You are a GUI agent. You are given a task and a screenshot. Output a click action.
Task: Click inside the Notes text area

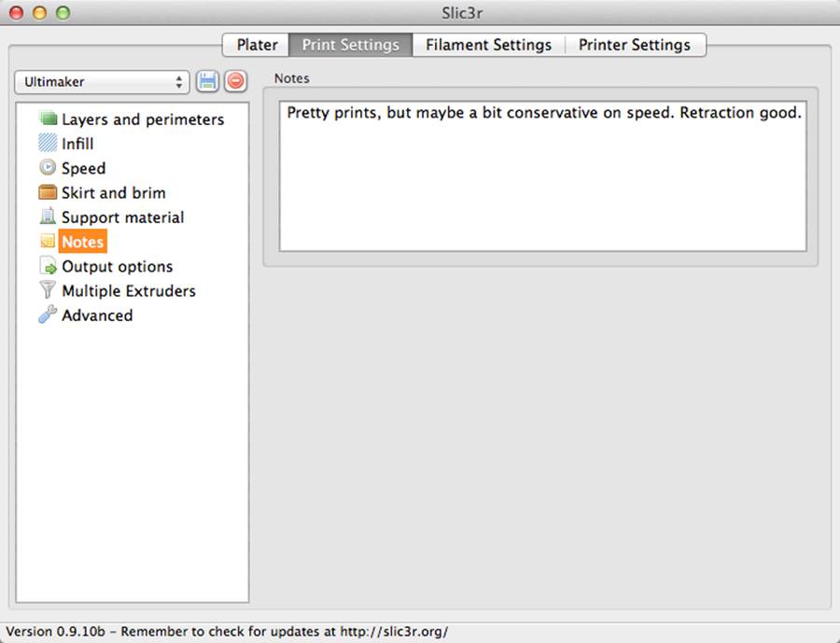coord(542,176)
